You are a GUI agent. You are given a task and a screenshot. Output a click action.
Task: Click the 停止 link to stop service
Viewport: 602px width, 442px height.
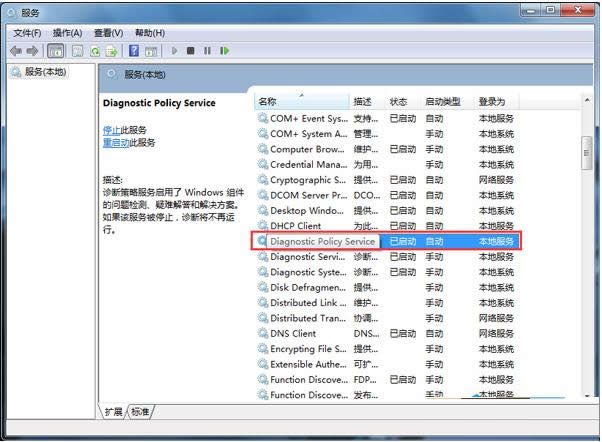pos(112,130)
